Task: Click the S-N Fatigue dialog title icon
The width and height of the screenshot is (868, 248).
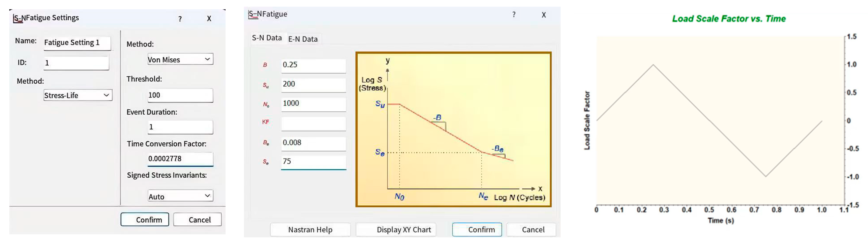Action: [x=253, y=14]
